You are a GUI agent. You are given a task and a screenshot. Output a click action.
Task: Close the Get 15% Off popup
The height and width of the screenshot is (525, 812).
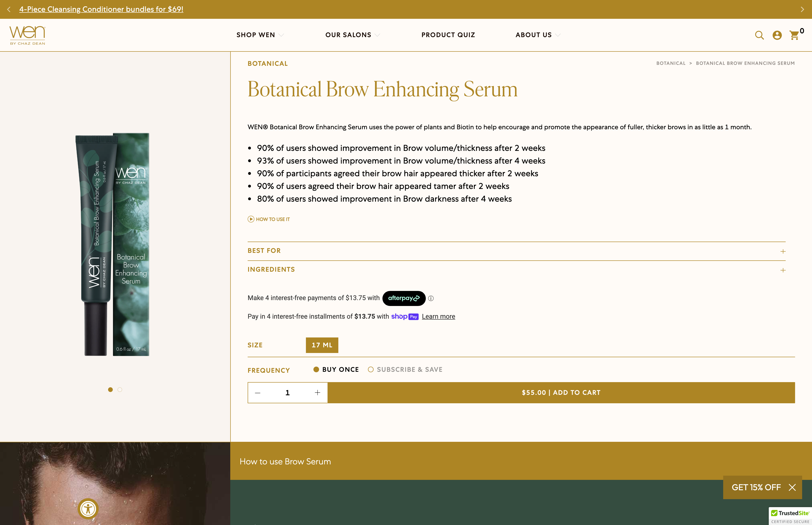pos(792,487)
